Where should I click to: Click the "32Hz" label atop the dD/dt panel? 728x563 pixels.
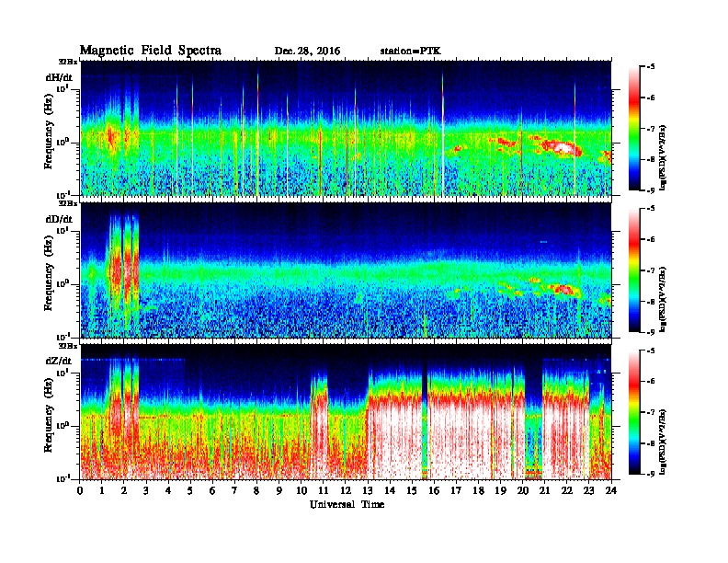[x=68, y=203]
